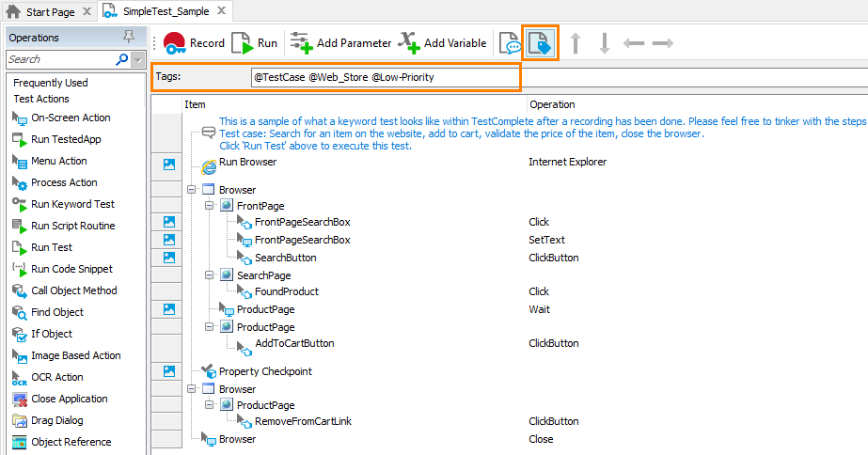Click Add Parameter in toolbar
This screenshot has height=455, width=868.
[x=340, y=43]
